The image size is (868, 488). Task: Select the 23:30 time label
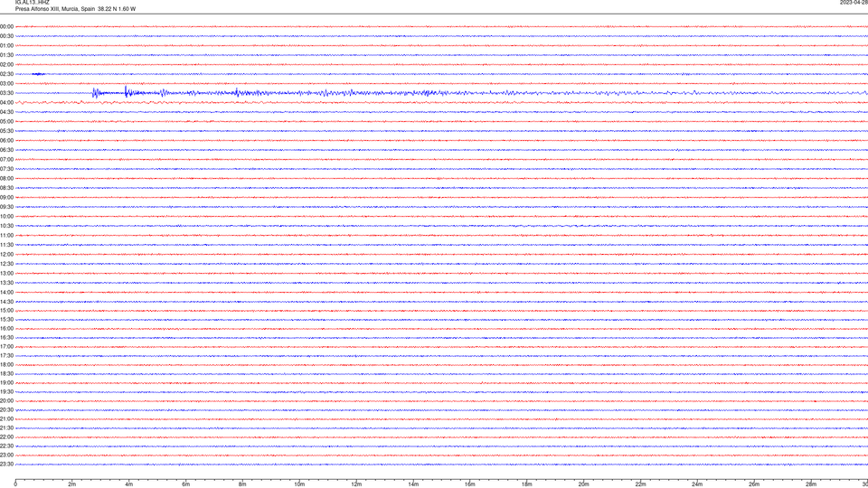pyautogui.click(x=6, y=465)
